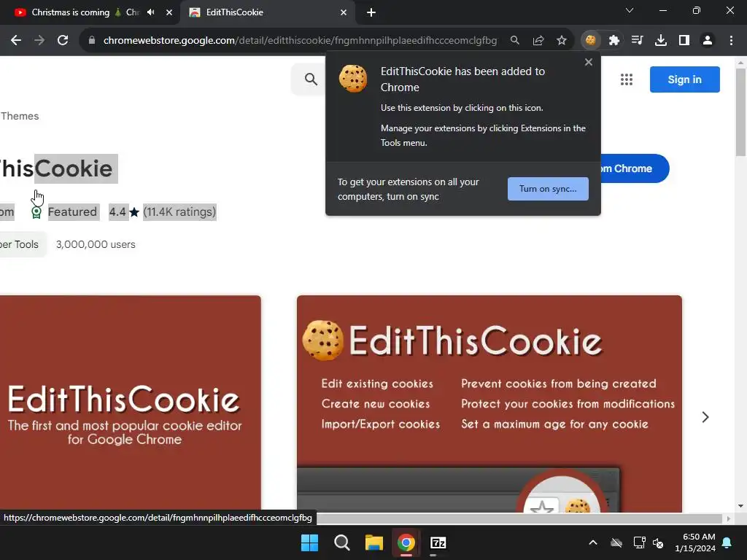The image size is (747, 560).
Task: Click the muted volume tray icon
Action: (x=658, y=542)
